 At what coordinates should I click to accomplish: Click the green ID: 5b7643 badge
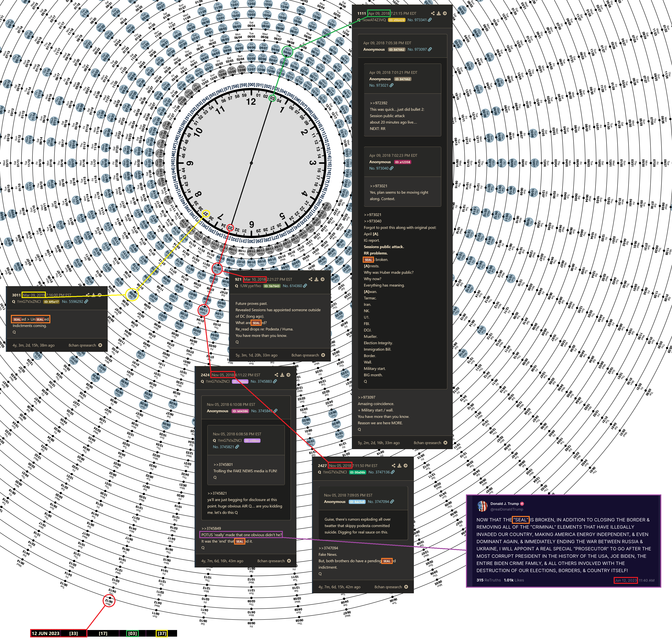click(x=272, y=286)
